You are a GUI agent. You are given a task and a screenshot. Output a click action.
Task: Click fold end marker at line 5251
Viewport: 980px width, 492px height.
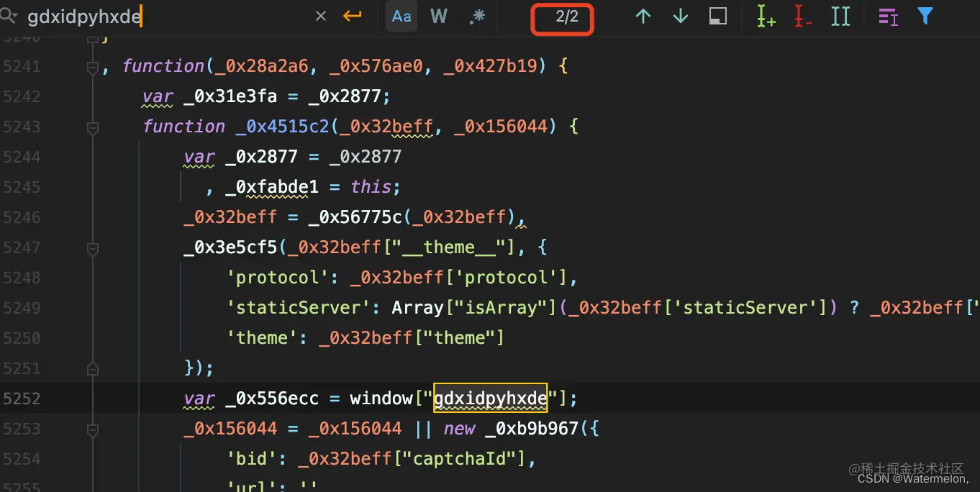click(92, 368)
